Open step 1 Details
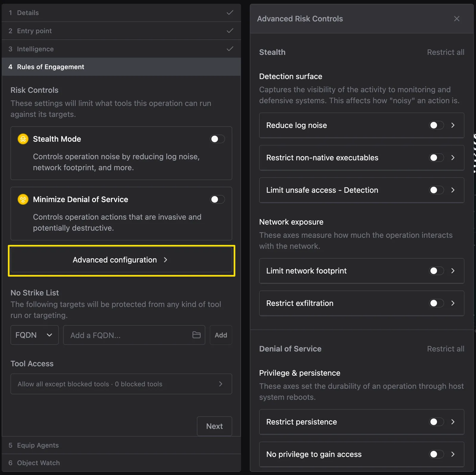This screenshot has width=476, height=475. [121, 13]
